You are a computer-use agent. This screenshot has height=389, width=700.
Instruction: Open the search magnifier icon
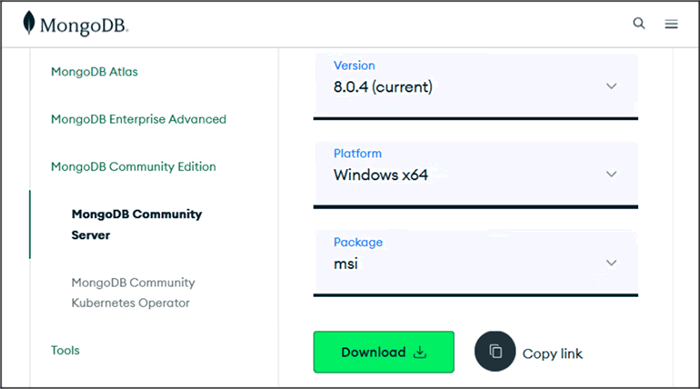pyautogui.click(x=639, y=23)
